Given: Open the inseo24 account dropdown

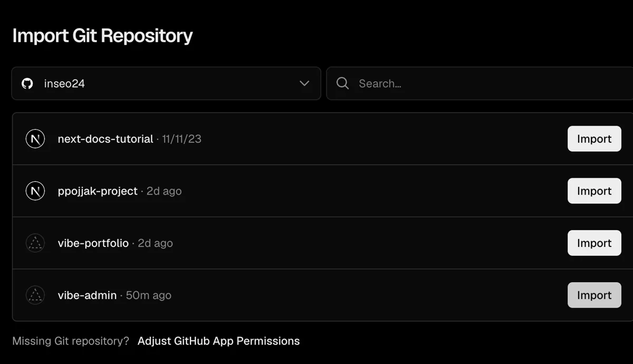Looking at the screenshot, I should [166, 83].
